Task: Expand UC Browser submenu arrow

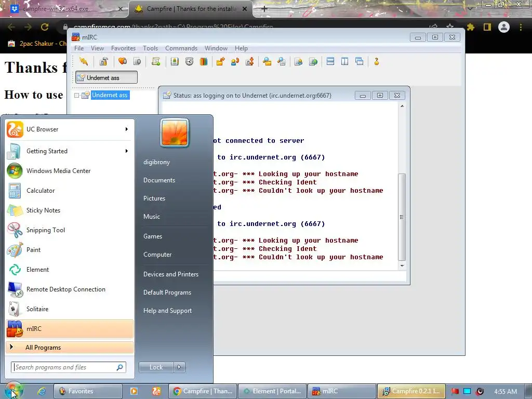Action: pyautogui.click(x=127, y=129)
